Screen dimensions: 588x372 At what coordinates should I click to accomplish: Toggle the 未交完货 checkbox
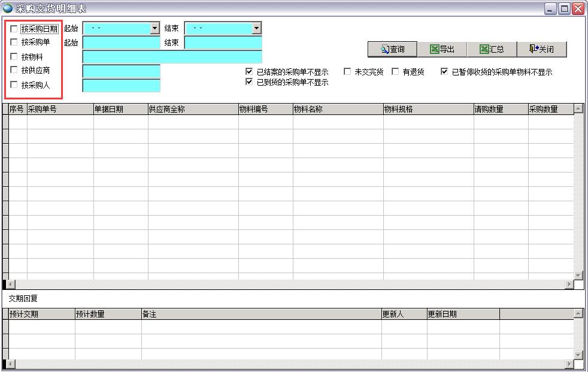pyautogui.click(x=347, y=72)
